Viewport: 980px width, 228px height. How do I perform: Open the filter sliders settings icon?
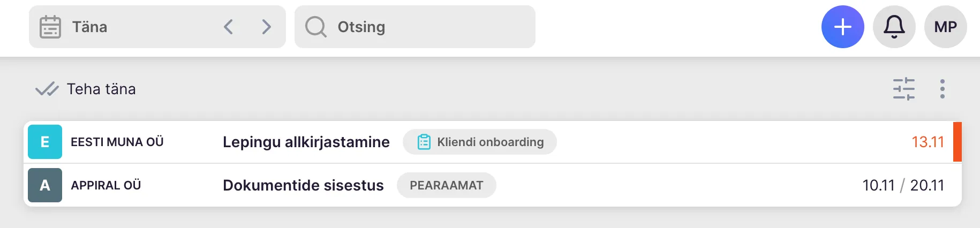click(903, 89)
